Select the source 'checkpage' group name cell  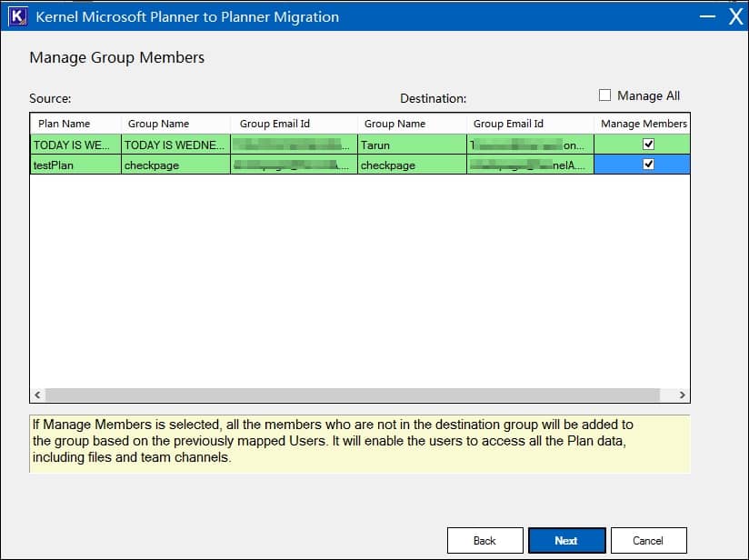175,165
